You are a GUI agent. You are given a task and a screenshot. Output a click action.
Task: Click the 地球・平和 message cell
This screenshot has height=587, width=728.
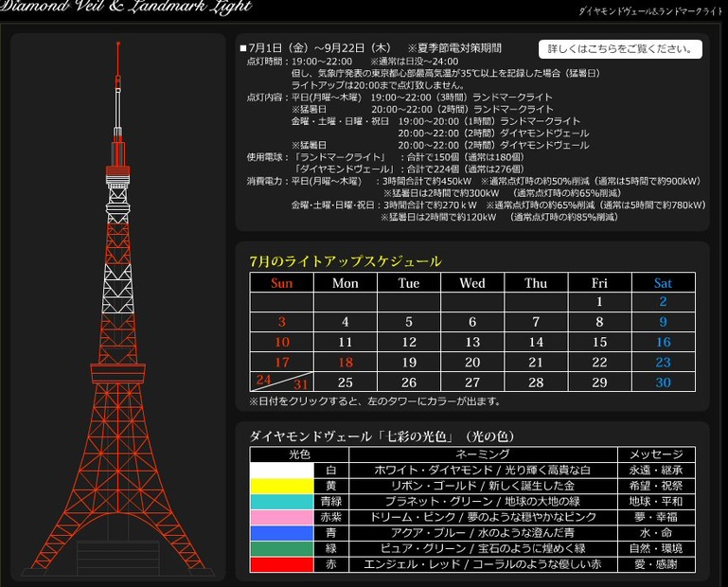[656, 502]
